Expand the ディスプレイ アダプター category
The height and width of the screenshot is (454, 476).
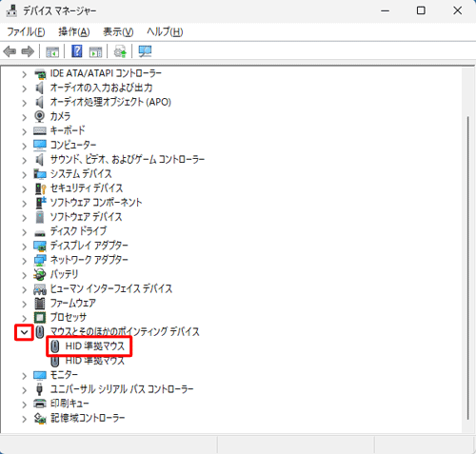click(x=24, y=247)
